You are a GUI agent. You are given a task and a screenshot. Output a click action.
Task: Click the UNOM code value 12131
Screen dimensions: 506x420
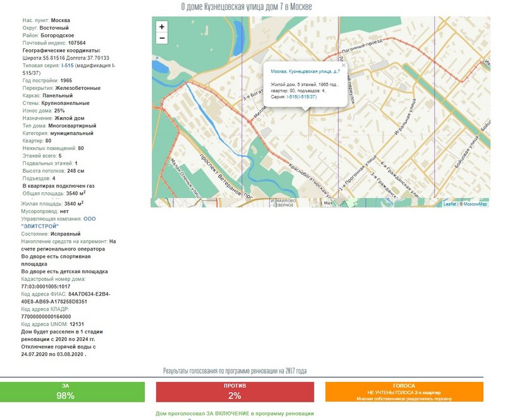pos(77,324)
